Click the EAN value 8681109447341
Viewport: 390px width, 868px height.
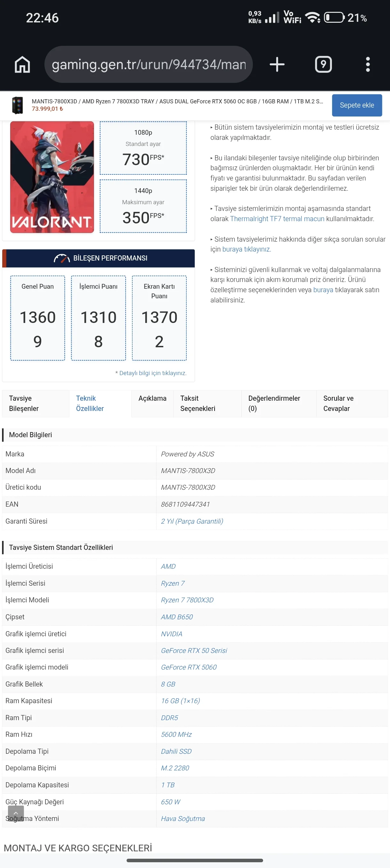[185, 504]
